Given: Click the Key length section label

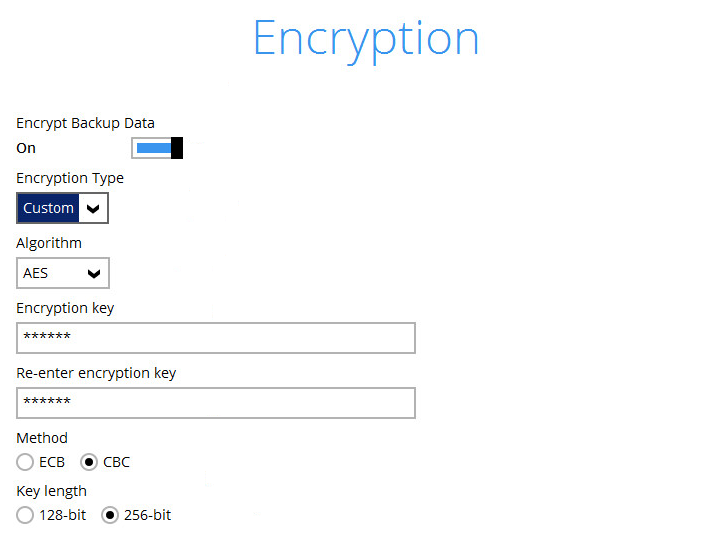Looking at the screenshot, I should (x=51, y=491).
